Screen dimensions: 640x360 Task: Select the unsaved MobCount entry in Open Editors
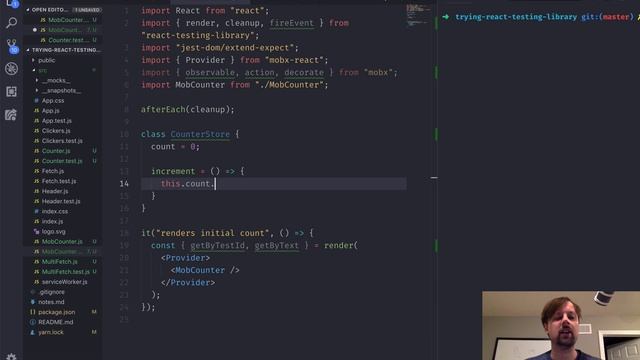(x=65, y=30)
